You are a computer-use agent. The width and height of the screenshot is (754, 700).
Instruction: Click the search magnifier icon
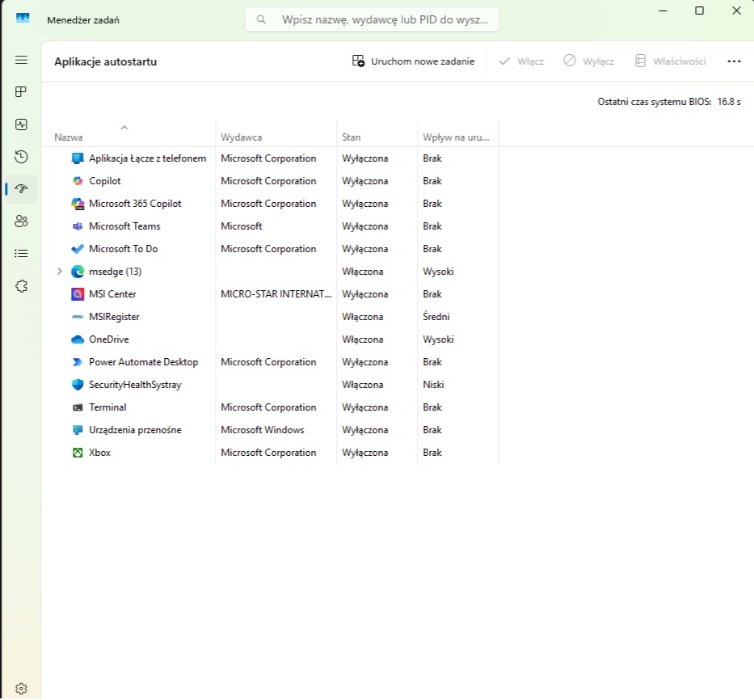pos(261,19)
